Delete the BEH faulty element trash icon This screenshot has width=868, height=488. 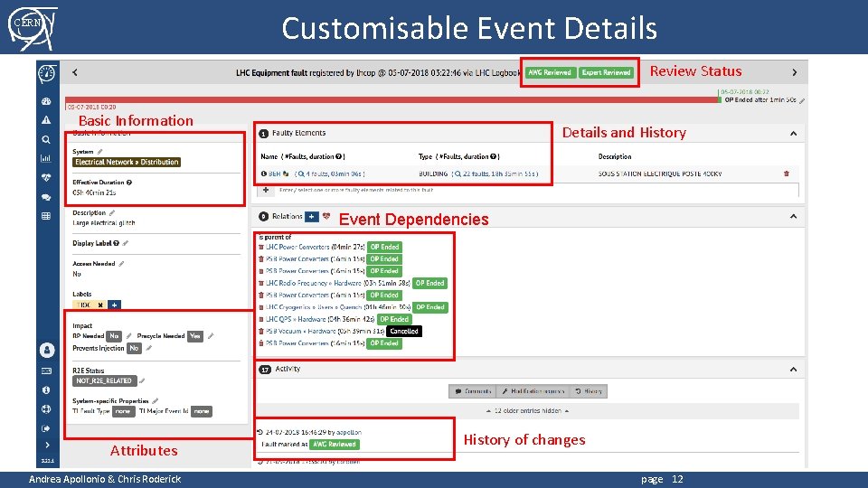786,174
